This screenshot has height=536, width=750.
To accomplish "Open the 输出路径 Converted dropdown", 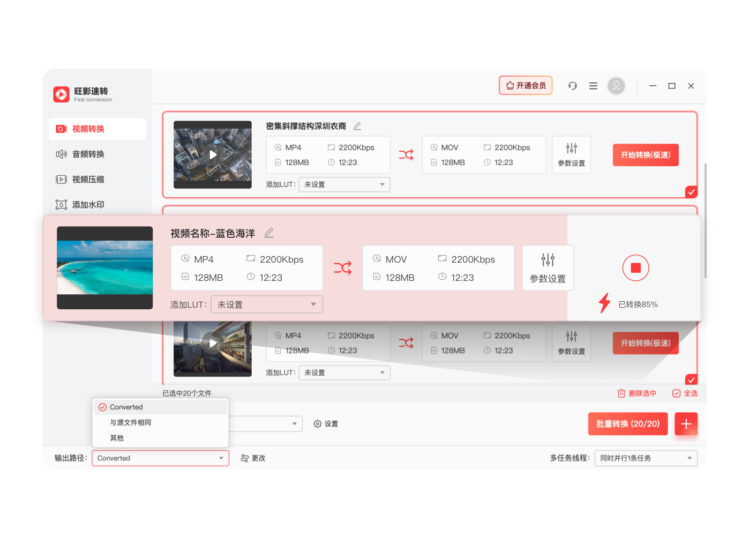I will coord(161,458).
